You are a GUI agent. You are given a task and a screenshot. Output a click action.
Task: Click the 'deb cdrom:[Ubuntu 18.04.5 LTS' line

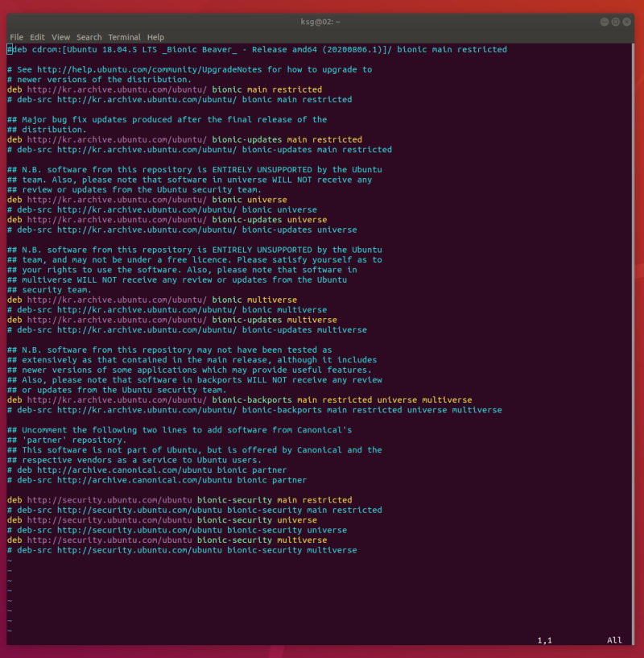[257, 49]
